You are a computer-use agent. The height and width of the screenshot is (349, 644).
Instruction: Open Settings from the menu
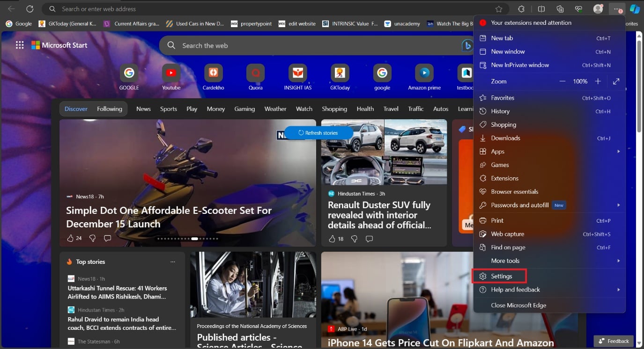click(x=549, y=276)
